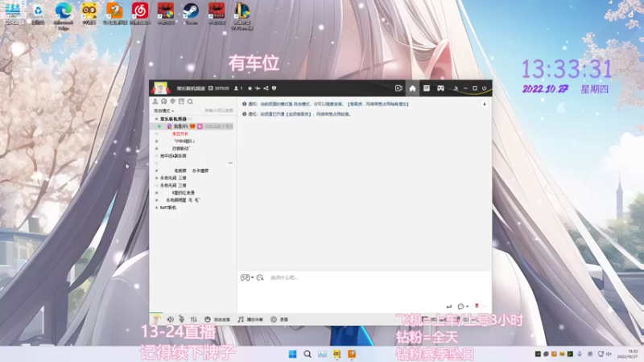
Task: Share the channel via share icon
Action: click(x=266, y=88)
